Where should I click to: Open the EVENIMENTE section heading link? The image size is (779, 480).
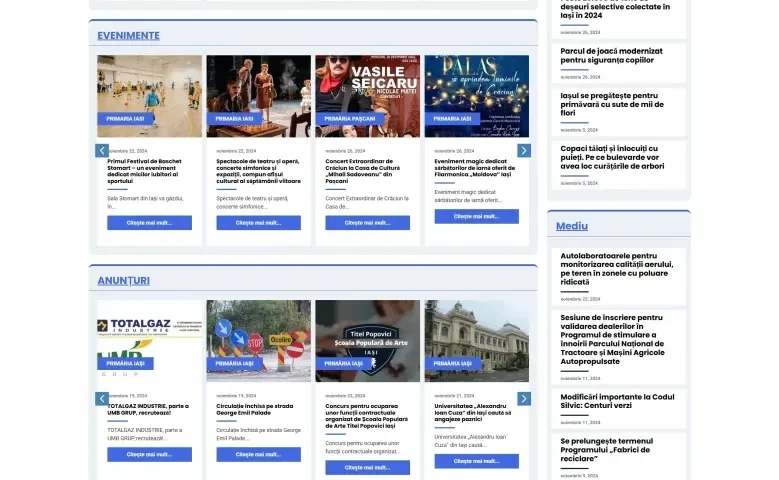[128, 36]
